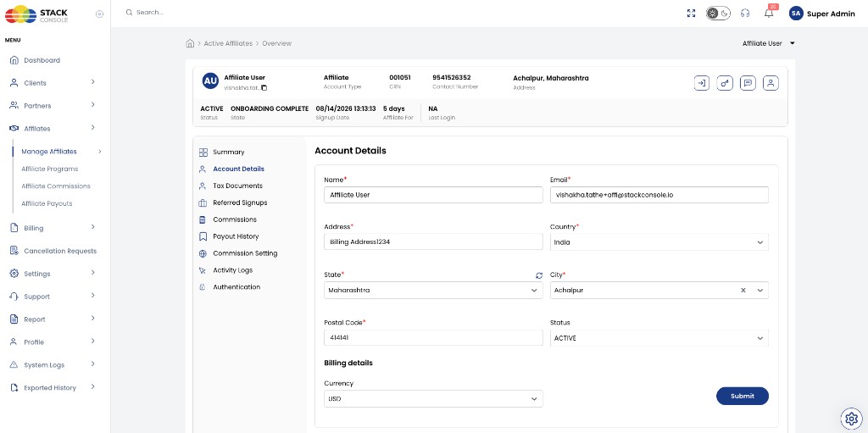Open the floating settings gear button

click(850, 418)
